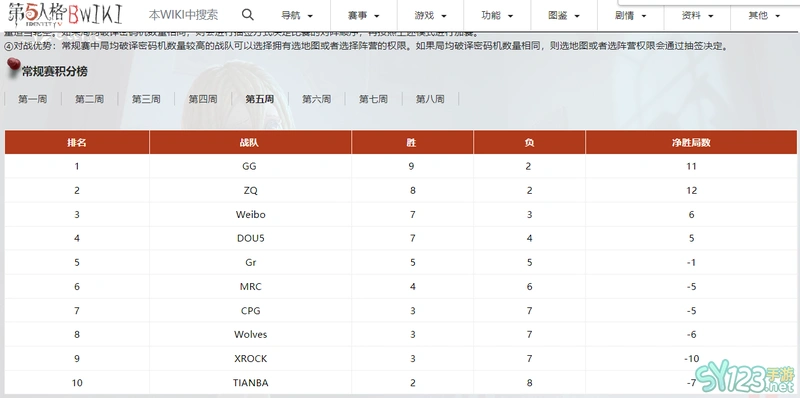Show the 第六周 standings tab

[x=316, y=99]
